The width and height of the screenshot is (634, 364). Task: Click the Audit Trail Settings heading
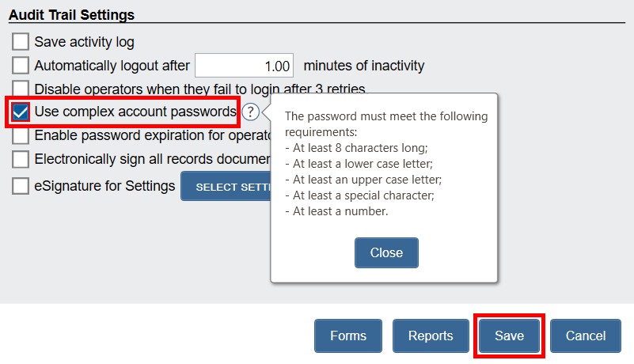(71, 15)
